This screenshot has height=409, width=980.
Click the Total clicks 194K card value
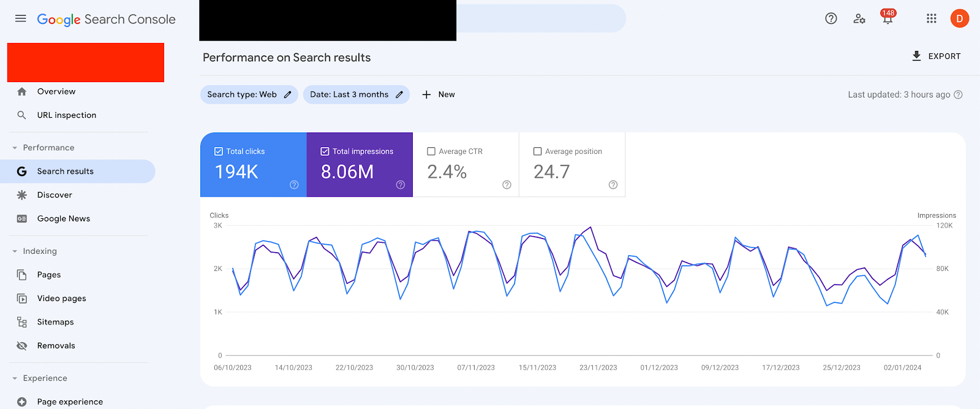tap(236, 172)
